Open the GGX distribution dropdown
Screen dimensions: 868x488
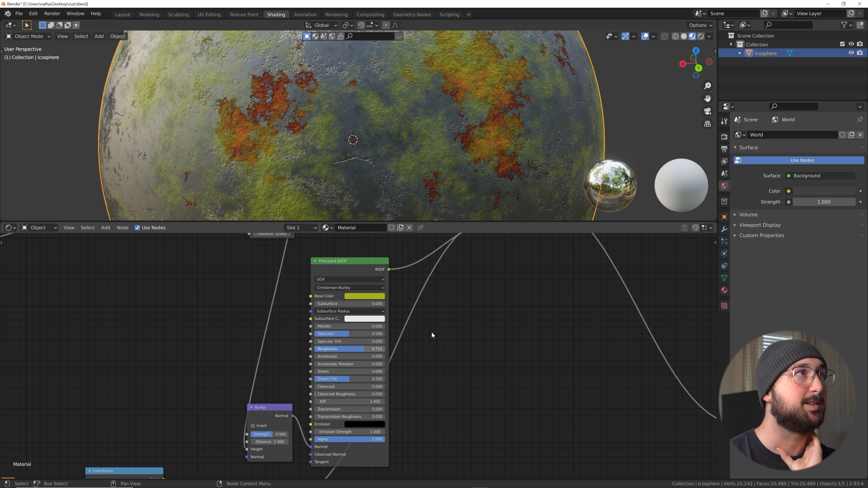point(349,279)
